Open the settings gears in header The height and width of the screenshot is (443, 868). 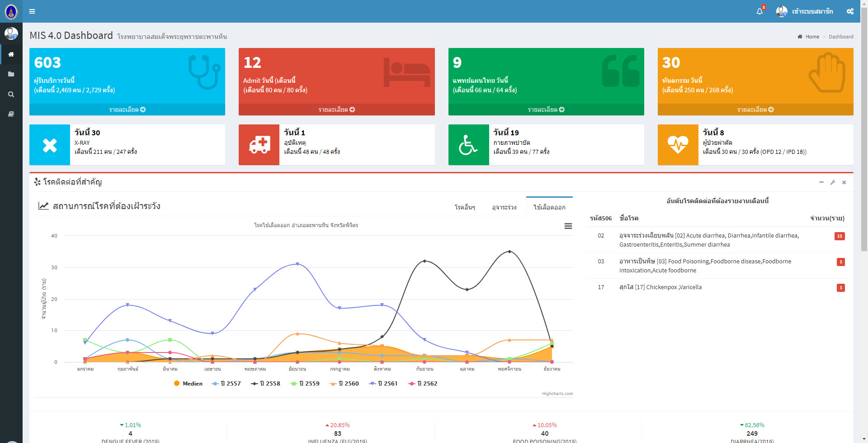[850, 11]
